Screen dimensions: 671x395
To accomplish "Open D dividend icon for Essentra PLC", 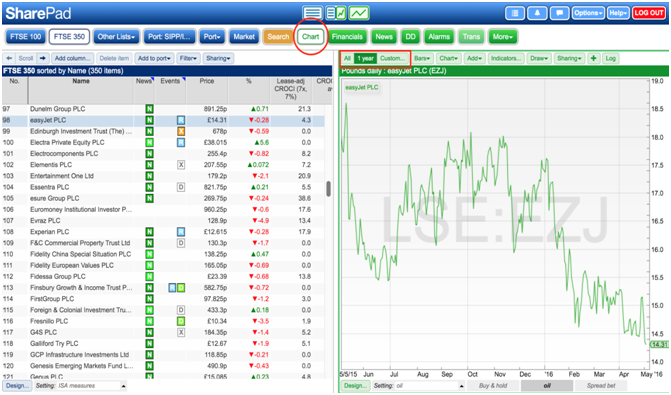I will pyautogui.click(x=181, y=187).
